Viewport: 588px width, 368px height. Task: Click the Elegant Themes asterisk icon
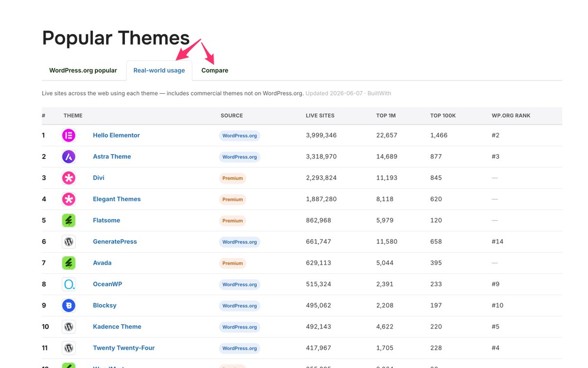[69, 199]
